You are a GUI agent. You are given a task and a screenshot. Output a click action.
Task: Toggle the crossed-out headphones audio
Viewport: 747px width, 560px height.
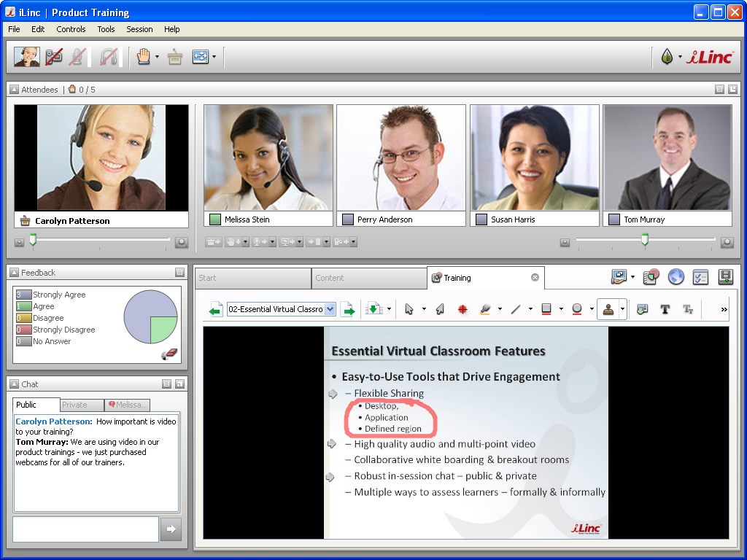[109, 57]
